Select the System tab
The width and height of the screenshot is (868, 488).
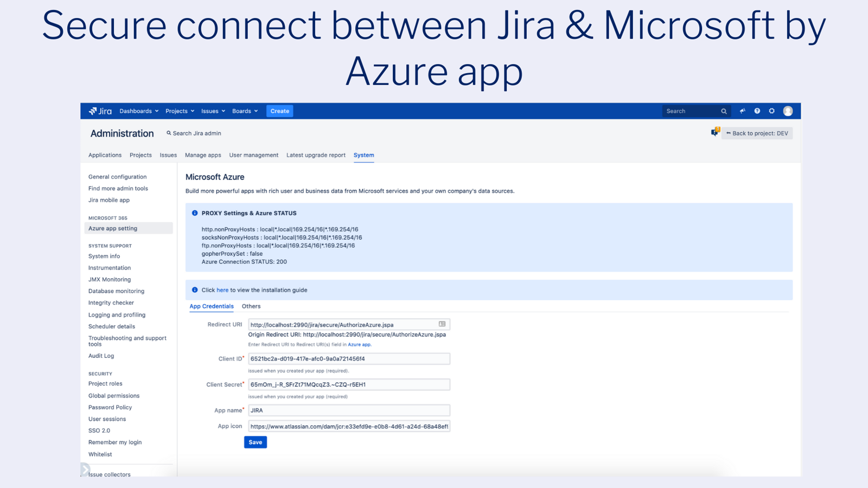pos(363,155)
